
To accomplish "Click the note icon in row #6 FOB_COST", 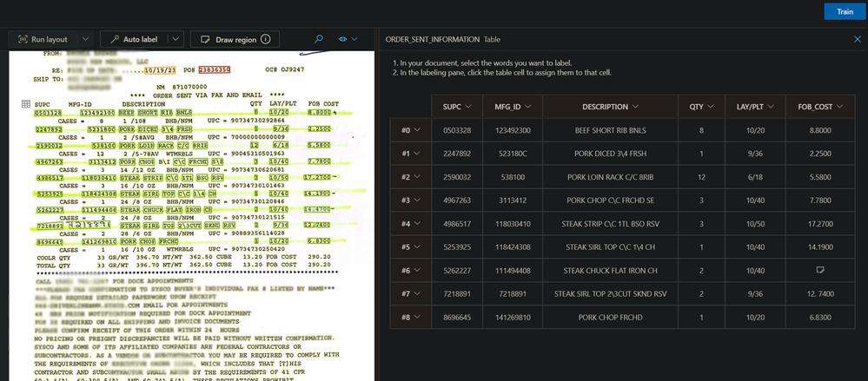I will click(x=819, y=271).
